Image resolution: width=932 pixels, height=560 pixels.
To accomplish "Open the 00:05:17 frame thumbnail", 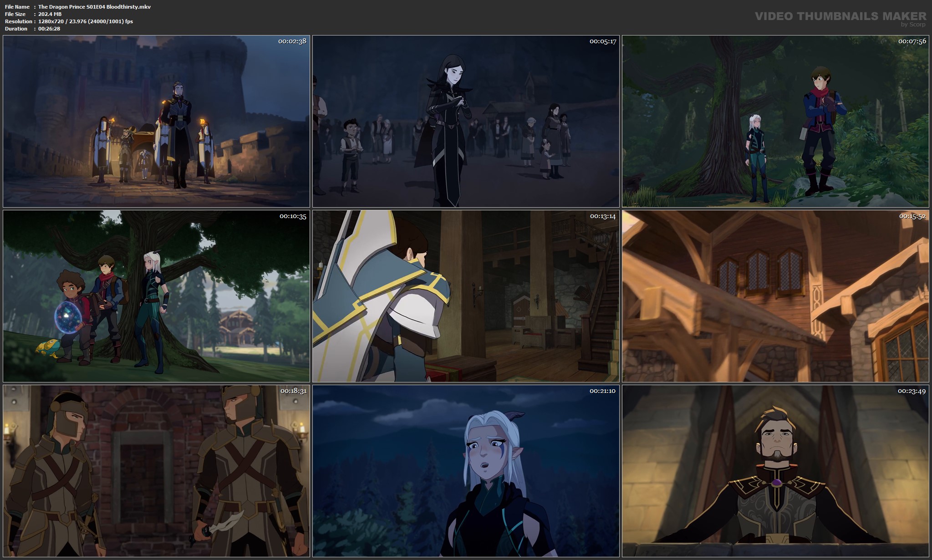I will coord(466,121).
